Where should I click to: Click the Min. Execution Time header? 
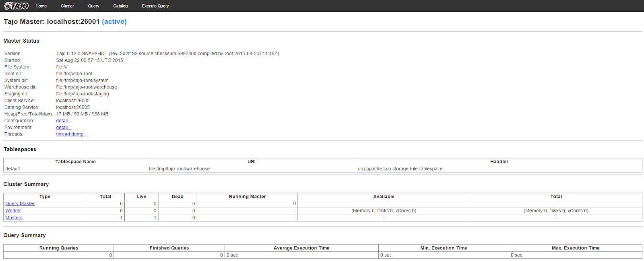pos(444,248)
